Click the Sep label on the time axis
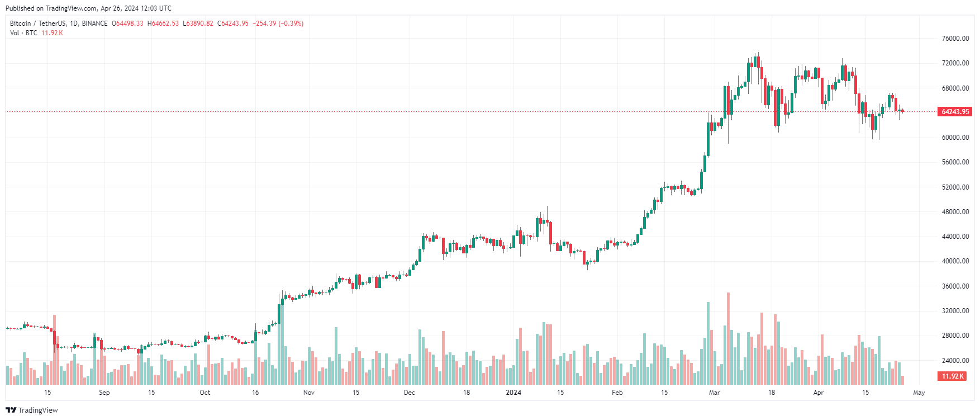The height and width of the screenshot is (420, 980). pos(104,393)
